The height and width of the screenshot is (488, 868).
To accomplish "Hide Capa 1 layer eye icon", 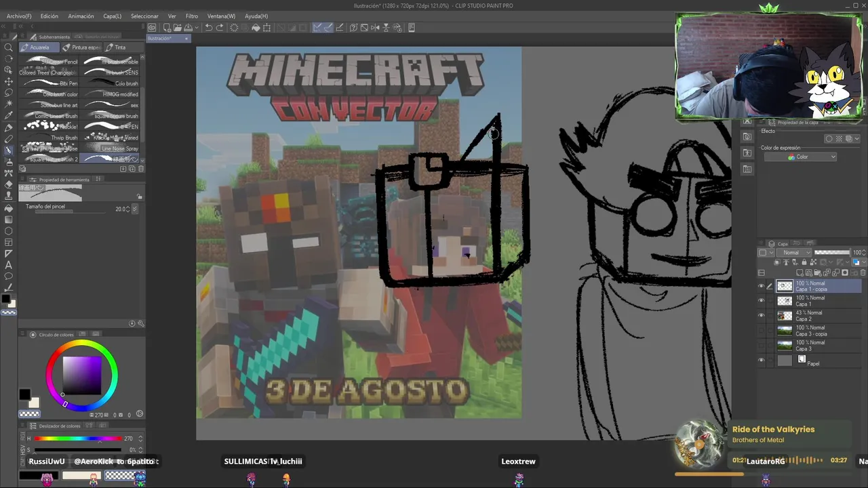I will tap(761, 301).
